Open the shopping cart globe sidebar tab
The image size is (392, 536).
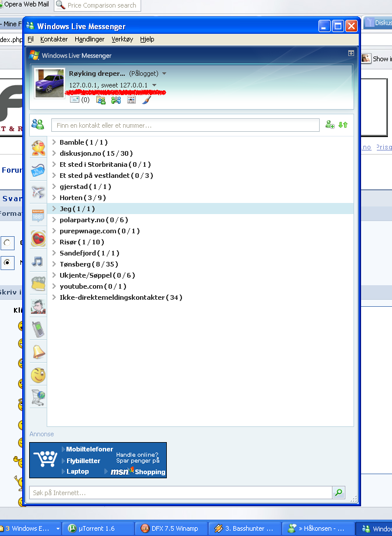click(x=38, y=398)
